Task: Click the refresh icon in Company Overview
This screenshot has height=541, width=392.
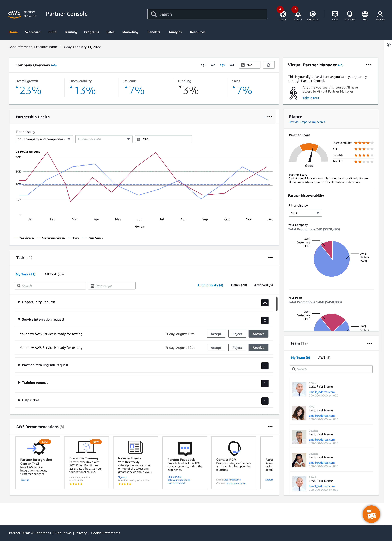Action: tap(269, 65)
